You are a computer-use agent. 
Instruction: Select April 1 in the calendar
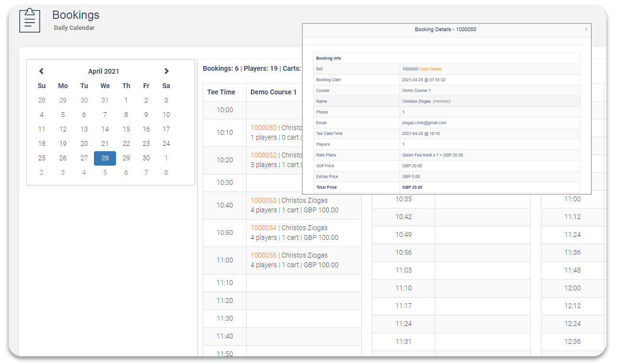click(x=126, y=100)
